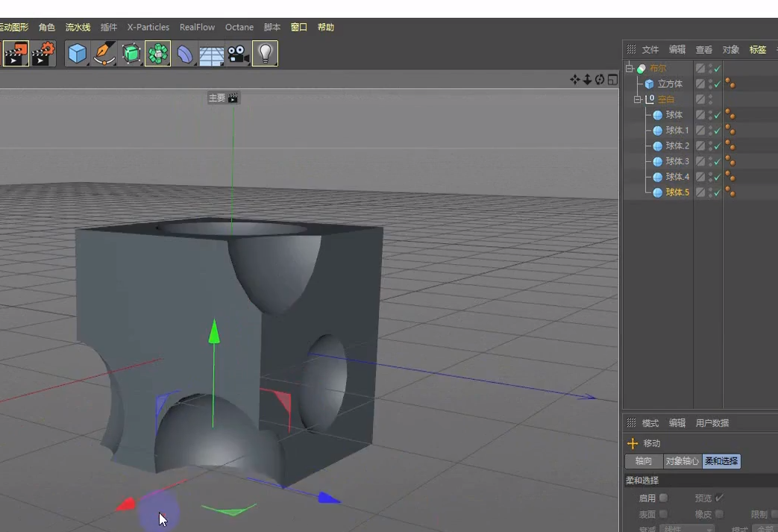Select 球体.3 in the object list

[677, 161]
